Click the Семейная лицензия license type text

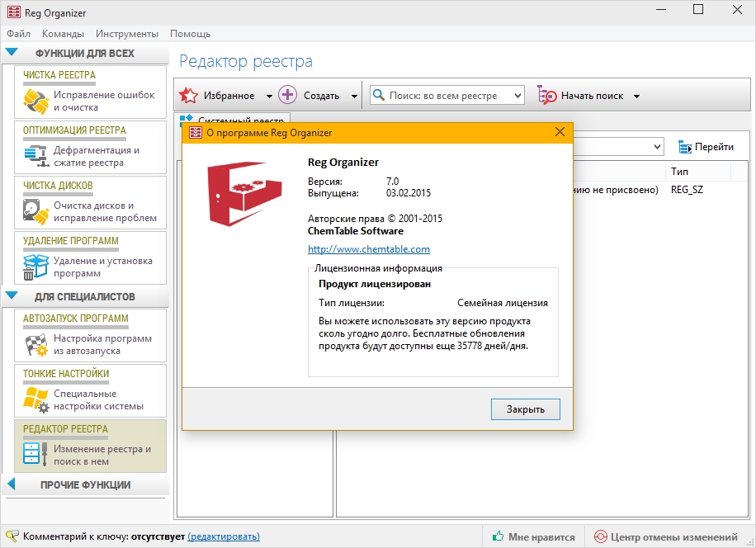[503, 303]
